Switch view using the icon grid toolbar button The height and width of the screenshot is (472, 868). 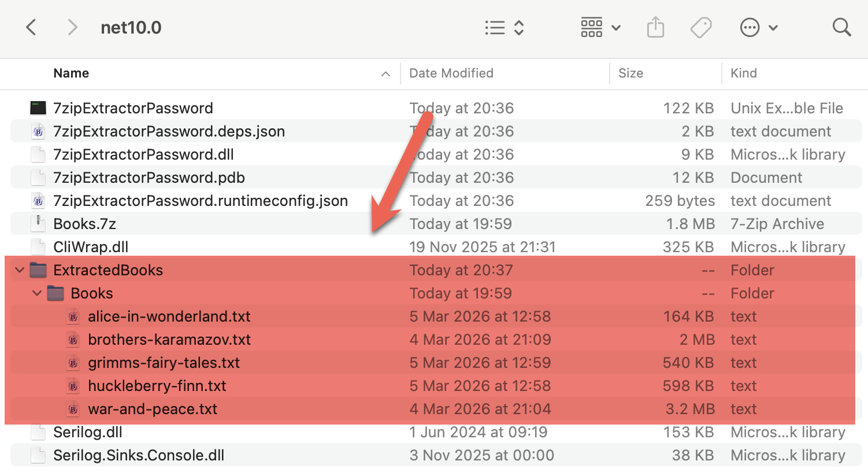coord(592,27)
